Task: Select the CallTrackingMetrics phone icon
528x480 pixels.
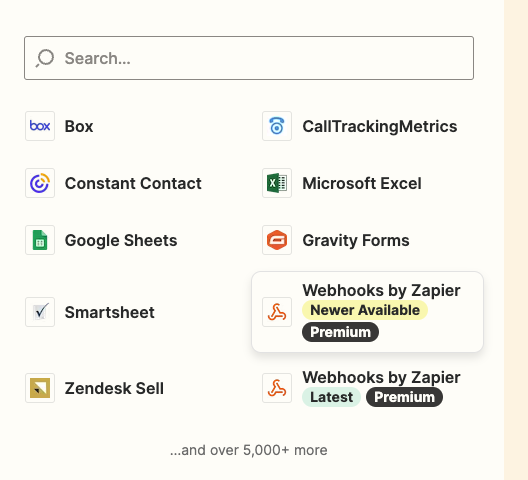Action: click(277, 126)
